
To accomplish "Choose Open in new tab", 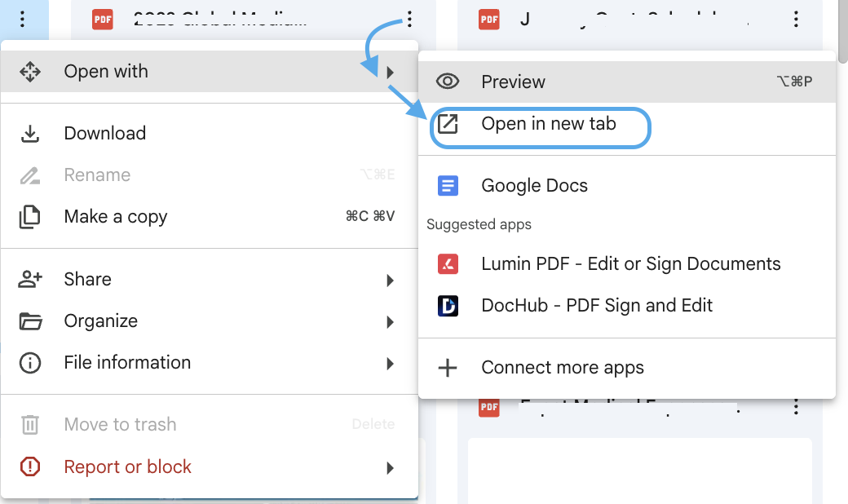I will (627, 124).
